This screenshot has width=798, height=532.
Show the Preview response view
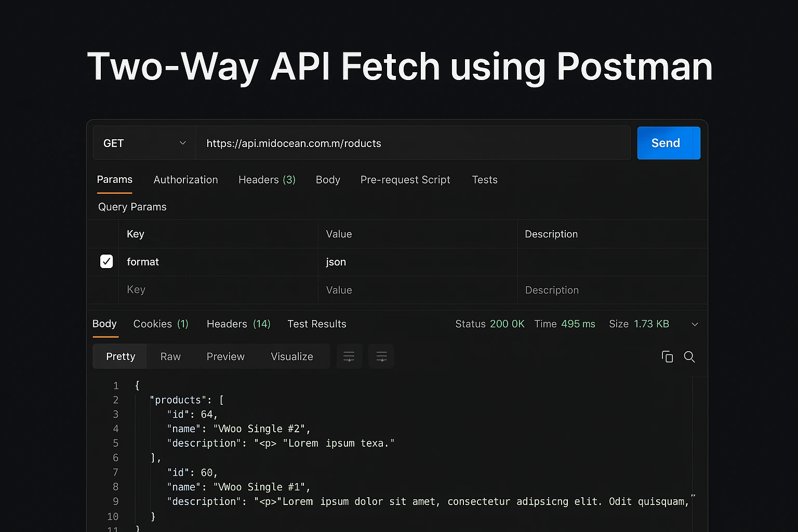(225, 357)
